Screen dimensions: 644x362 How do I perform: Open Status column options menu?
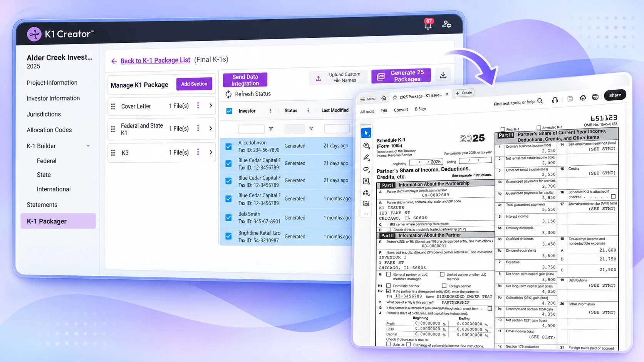[x=308, y=110]
